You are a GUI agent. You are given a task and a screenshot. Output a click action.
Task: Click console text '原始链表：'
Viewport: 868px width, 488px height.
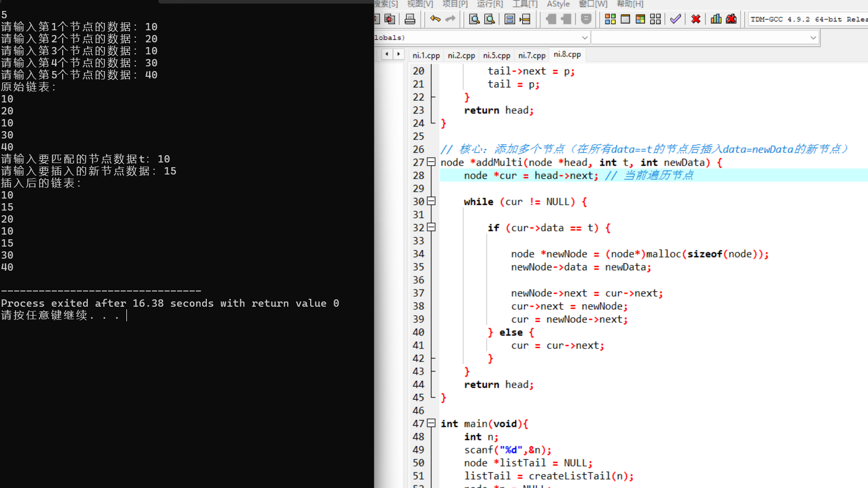pyautogui.click(x=29, y=87)
